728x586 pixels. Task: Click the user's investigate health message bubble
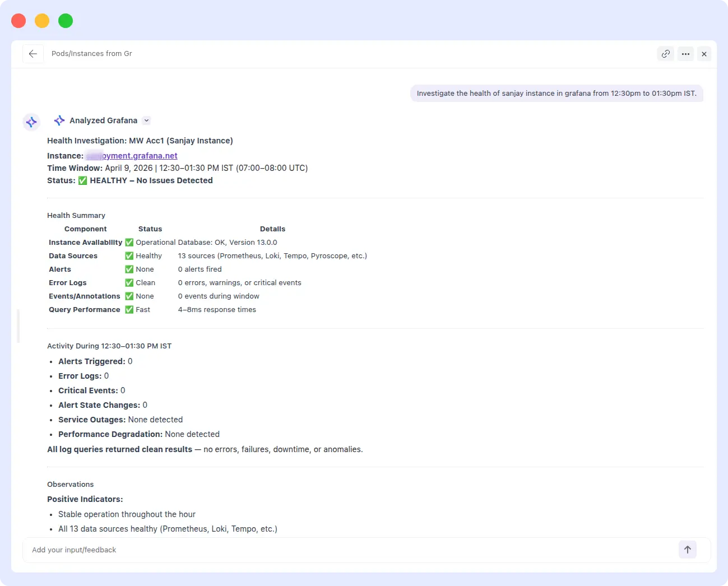click(x=556, y=94)
